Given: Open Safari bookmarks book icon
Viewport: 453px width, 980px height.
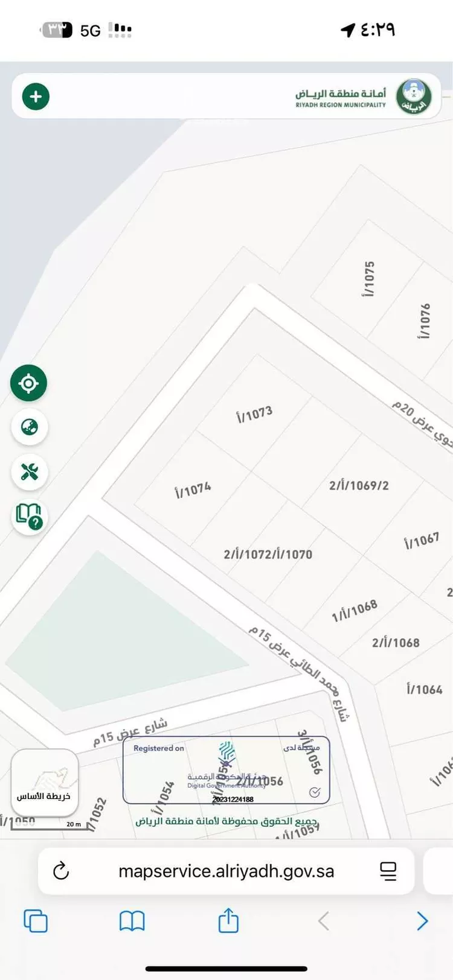Looking at the screenshot, I should point(132,921).
